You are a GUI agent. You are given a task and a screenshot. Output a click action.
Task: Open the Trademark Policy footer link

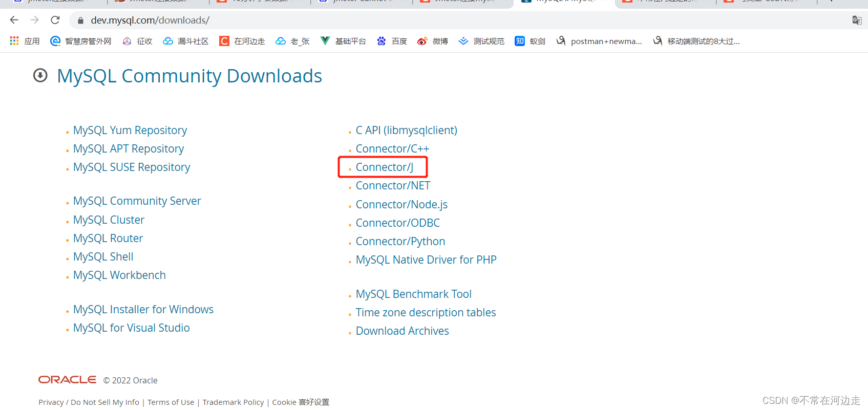(x=233, y=402)
